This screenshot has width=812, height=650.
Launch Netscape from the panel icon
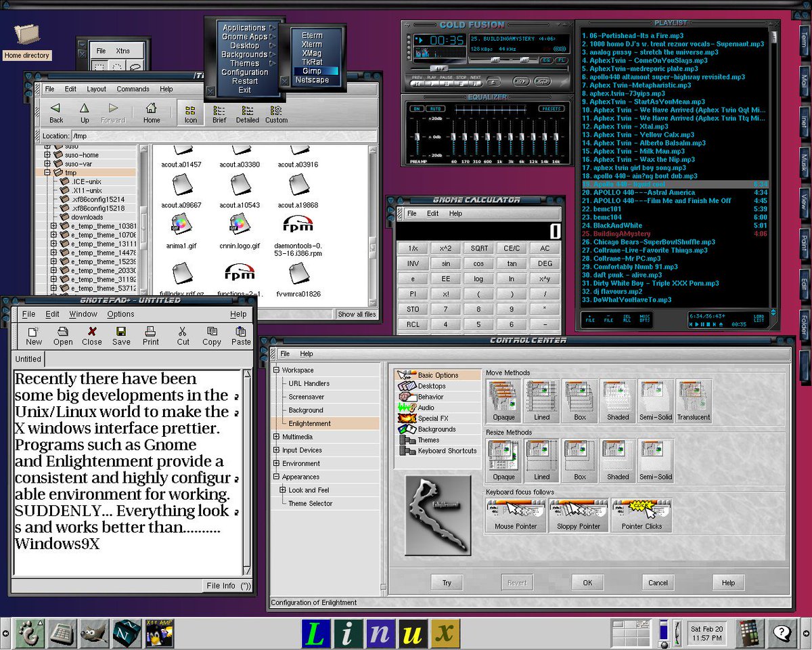click(x=127, y=634)
